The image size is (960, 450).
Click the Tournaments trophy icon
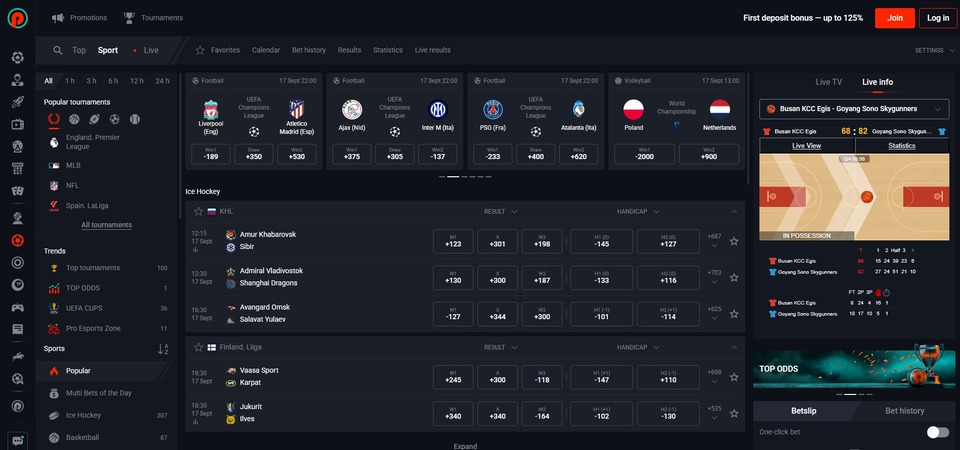click(x=129, y=18)
